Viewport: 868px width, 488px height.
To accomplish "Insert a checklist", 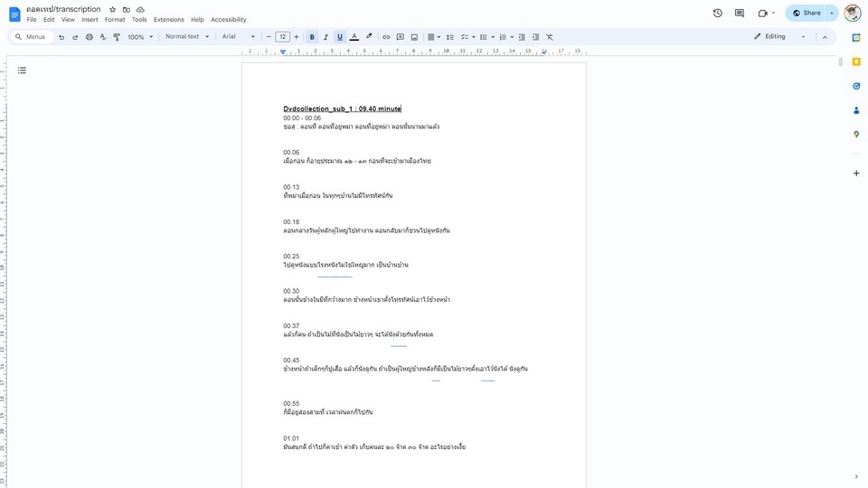I will pos(464,37).
